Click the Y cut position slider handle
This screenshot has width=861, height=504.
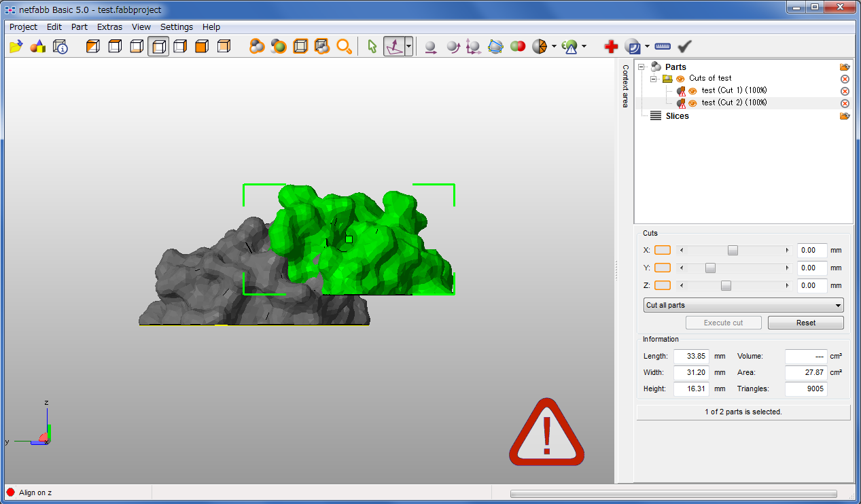[x=710, y=268]
